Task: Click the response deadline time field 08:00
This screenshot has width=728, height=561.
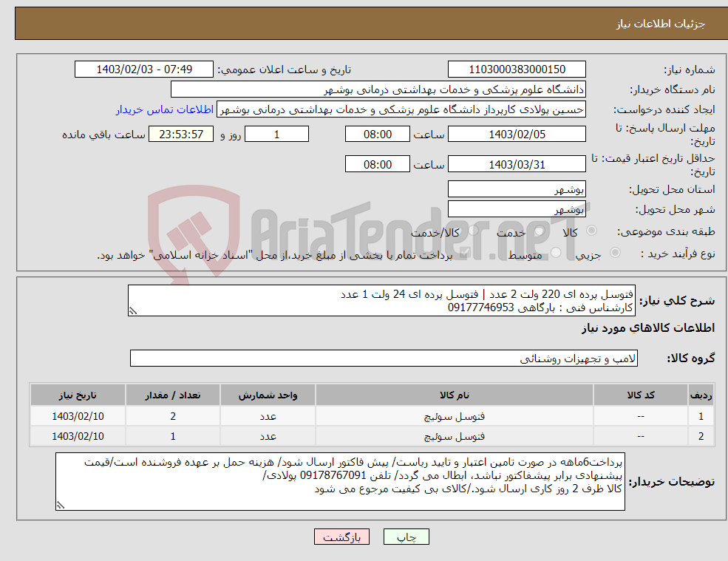Action: pyautogui.click(x=378, y=135)
